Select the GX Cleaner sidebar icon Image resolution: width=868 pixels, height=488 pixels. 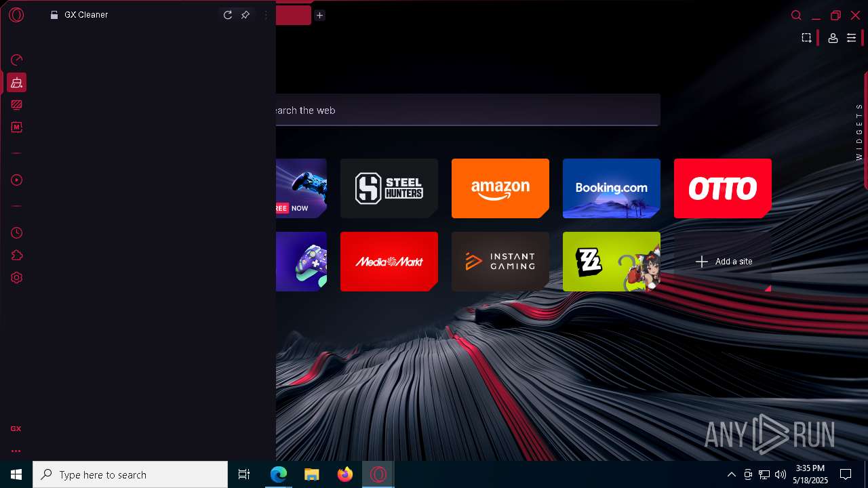pos(17,83)
